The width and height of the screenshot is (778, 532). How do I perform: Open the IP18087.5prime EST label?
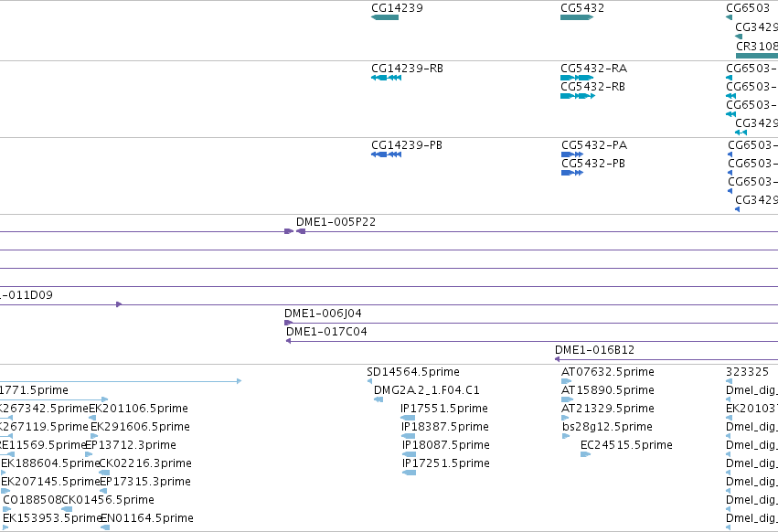[x=445, y=445]
